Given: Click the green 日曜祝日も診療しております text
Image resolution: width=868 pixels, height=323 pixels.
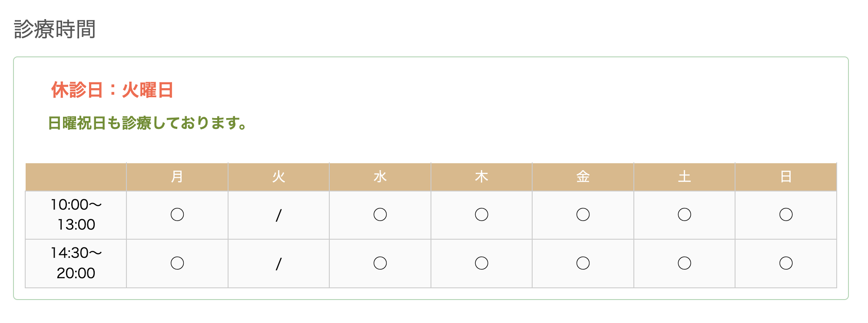Looking at the screenshot, I should (148, 123).
